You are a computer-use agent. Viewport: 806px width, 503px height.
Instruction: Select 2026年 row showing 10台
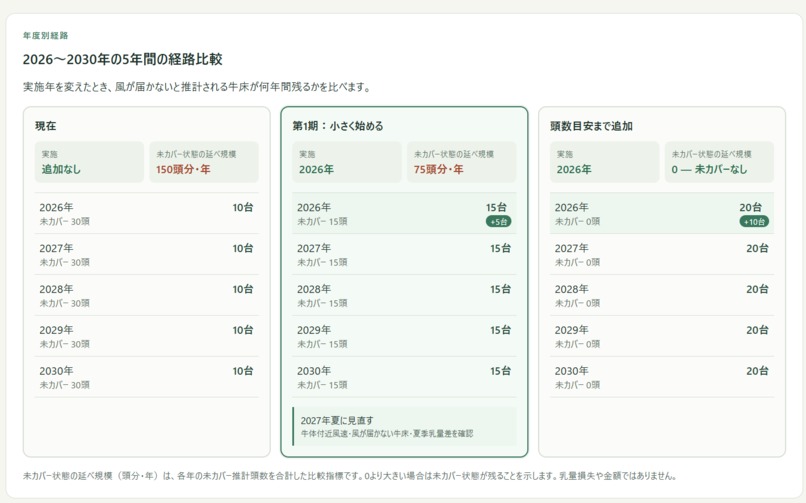point(146,214)
